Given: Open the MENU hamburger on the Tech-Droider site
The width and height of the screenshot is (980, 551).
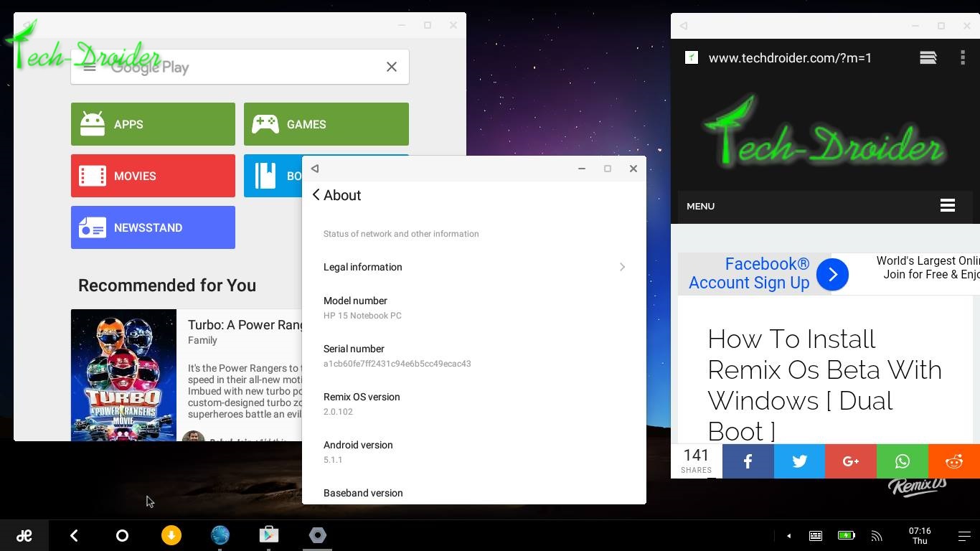Looking at the screenshot, I should tap(948, 206).
